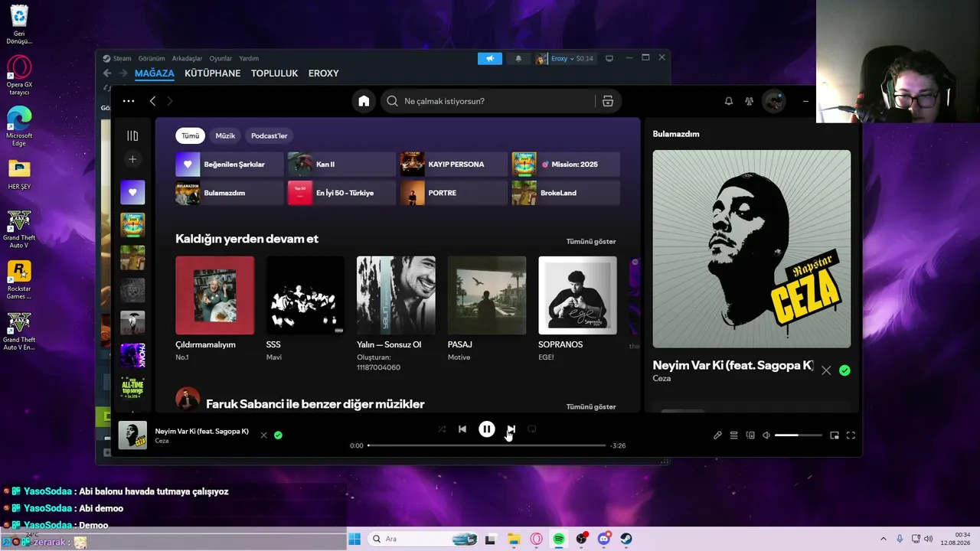The image size is (980, 551).
Task: Open Mission: 2025 shortcut
Action: [x=566, y=165]
